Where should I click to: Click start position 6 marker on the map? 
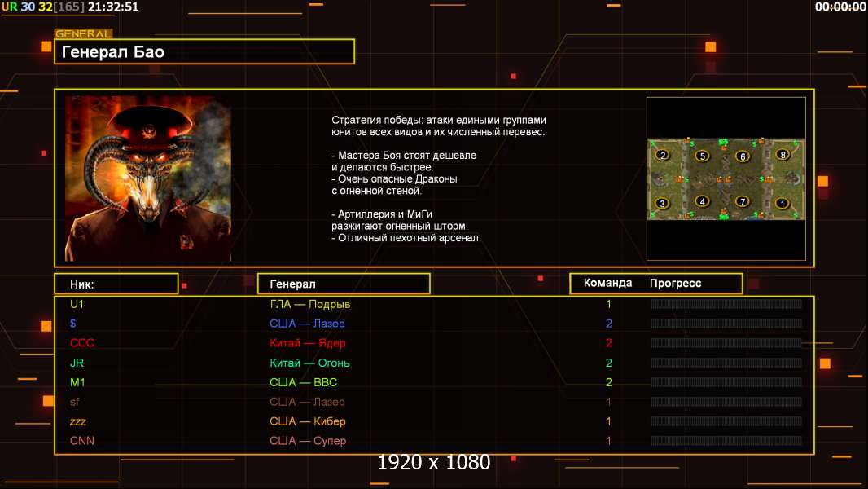[743, 156]
